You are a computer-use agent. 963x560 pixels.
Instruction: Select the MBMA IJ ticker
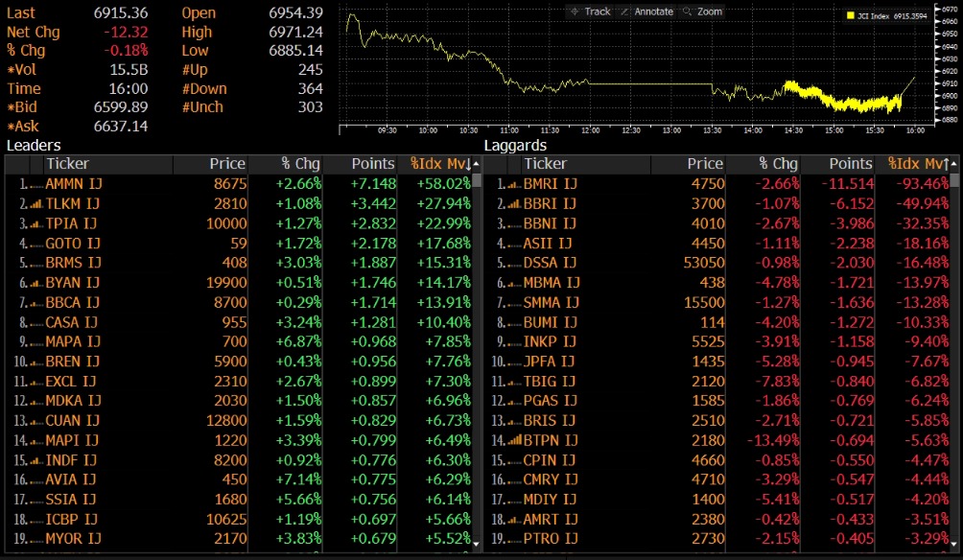coord(552,283)
